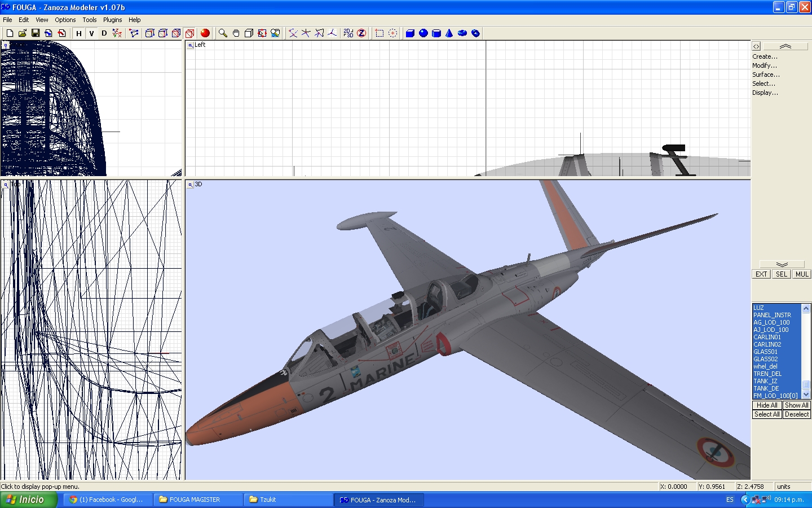Click the zoom-to-selection icon with red handles
The width and height of the screenshot is (812, 508).
click(x=262, y=33)
